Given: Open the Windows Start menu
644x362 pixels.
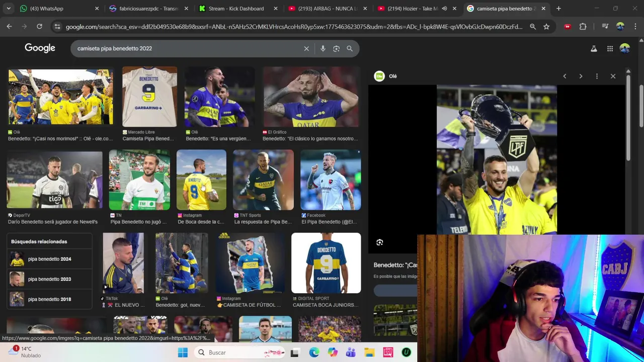Looking at the screenshot, I should point(183,352).
